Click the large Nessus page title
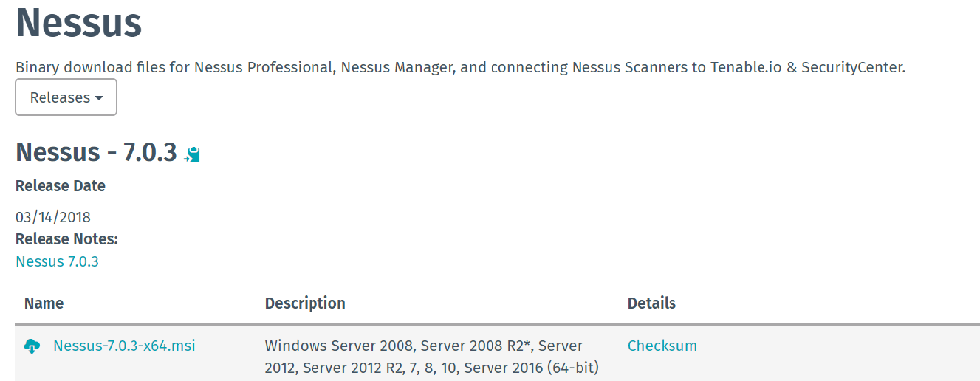 (x=79, y=23)
